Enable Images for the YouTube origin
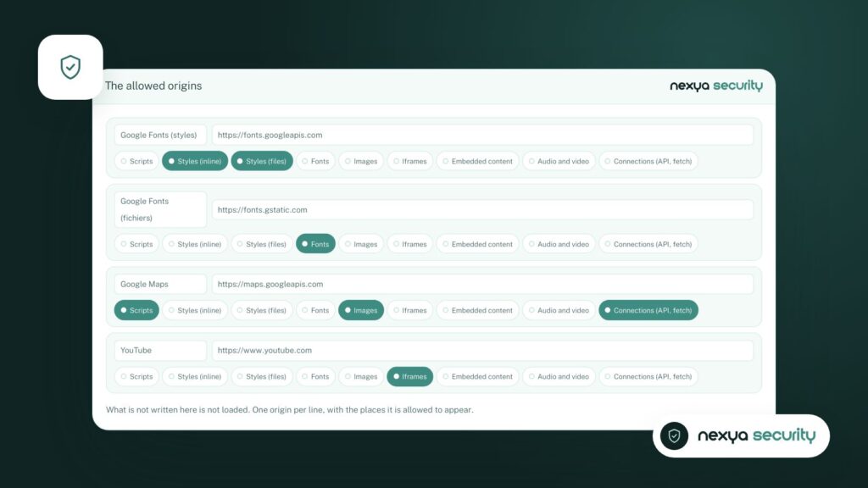 pyautogui.click(x=361, y=377)
